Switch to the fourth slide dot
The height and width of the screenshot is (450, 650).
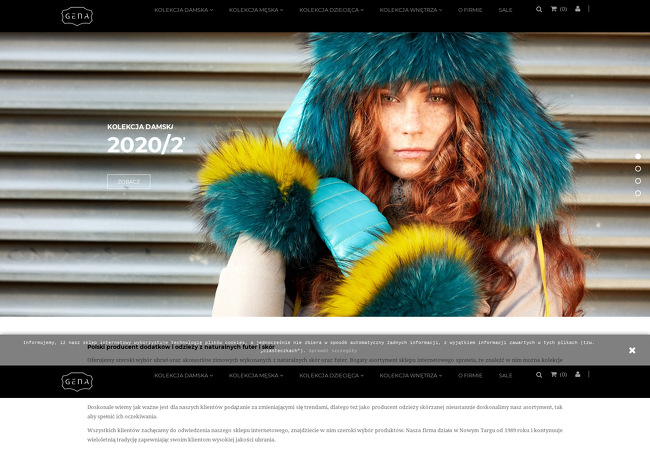[638, 193]
